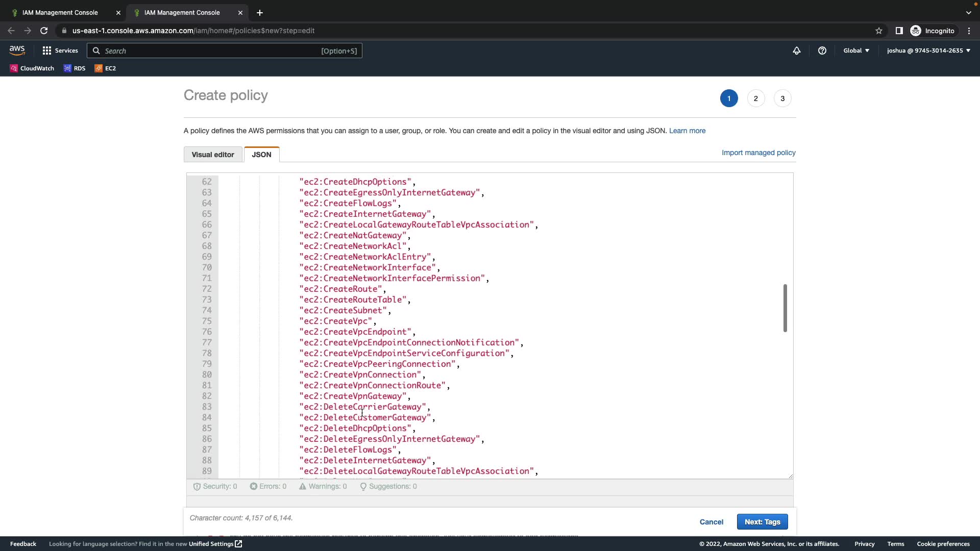The height and width of the screenshot is (551, 980).
Task: Expand the Global region dropdown
Action: click(856, 51)
